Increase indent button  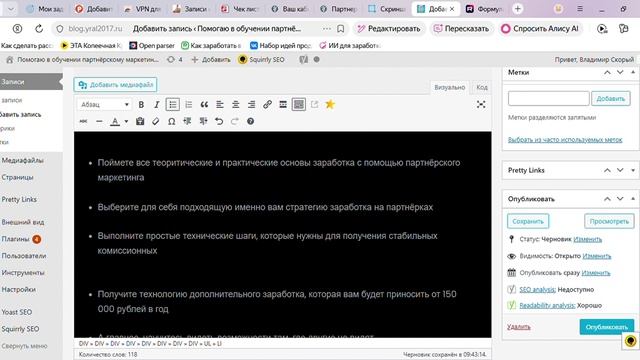click(x=203, y=121)
